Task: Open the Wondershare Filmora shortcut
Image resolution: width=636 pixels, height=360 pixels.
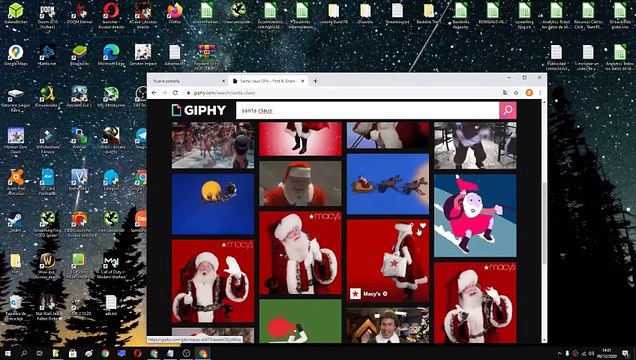Action: click(x=47, y=140)
